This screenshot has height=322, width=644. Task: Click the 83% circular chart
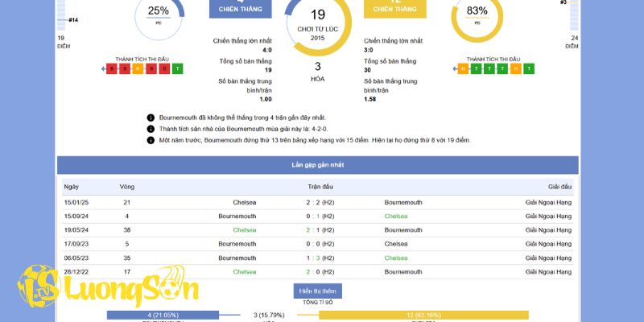coord(477,16)
